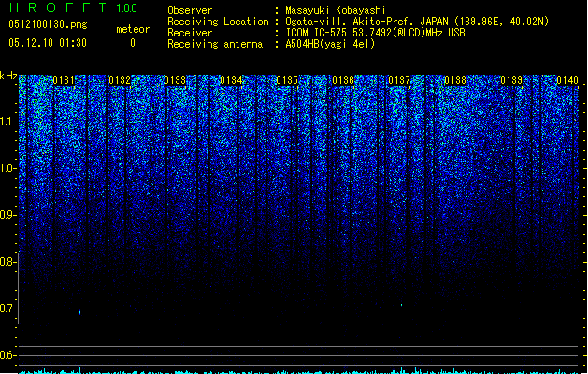Click the observer name Masayuki Kobayashi

point(336,10)
